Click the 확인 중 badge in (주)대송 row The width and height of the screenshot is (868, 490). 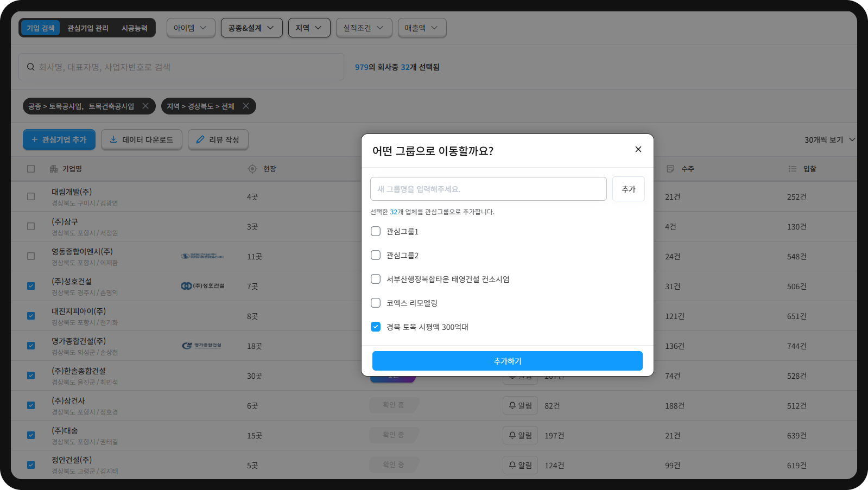pyautogui.click(x=394, y=435)
